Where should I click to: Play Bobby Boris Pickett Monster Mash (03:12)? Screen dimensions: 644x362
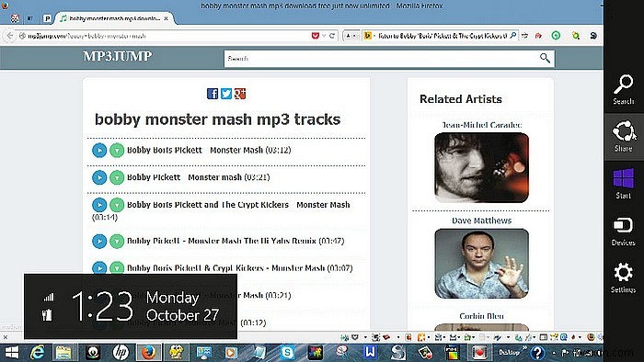point(99,151)
